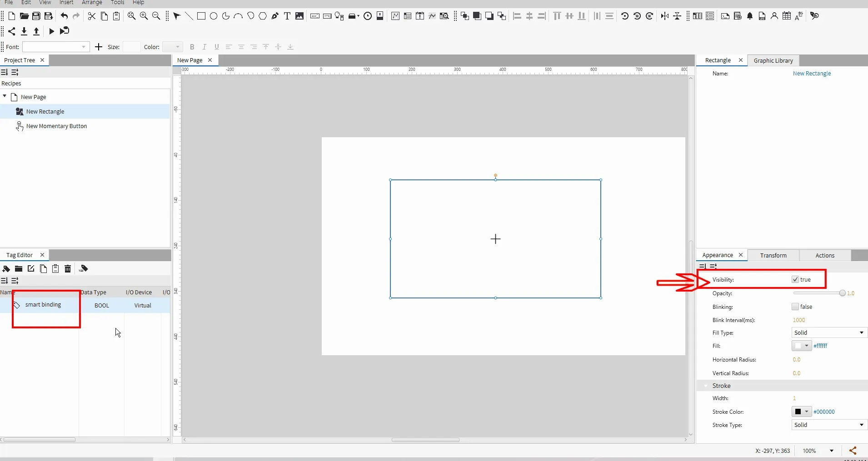The image size is (868, 461).
Task: Pick the Text tool in toolbar
Action: pyautogui.click(x=287, y=16)
